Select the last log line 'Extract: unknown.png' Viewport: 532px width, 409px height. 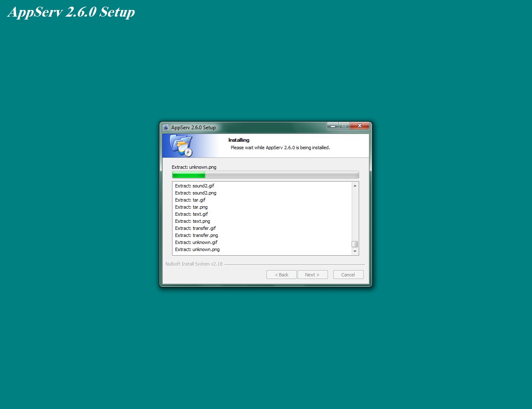tap(197, 249)
